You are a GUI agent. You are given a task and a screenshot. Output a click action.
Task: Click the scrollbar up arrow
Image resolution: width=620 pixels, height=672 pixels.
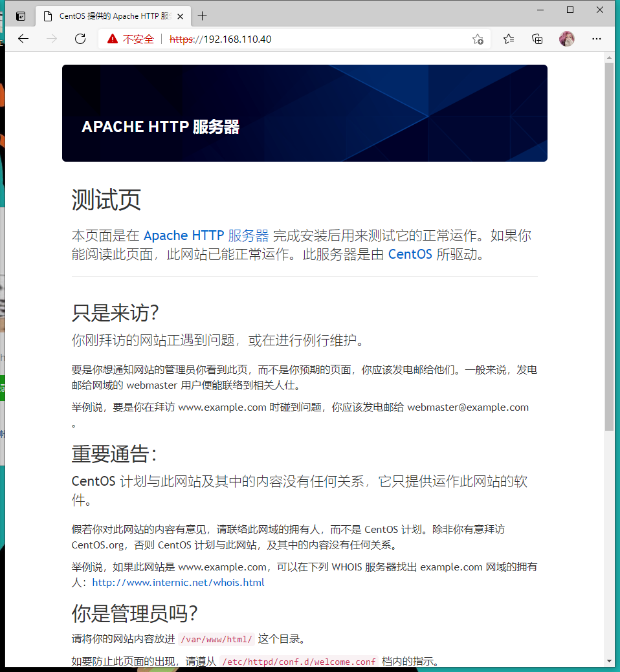pos(609,58)
